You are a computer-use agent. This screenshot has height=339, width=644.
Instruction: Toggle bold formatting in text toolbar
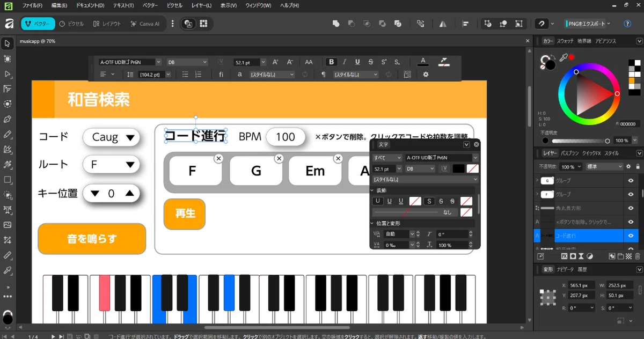(332, 62)
